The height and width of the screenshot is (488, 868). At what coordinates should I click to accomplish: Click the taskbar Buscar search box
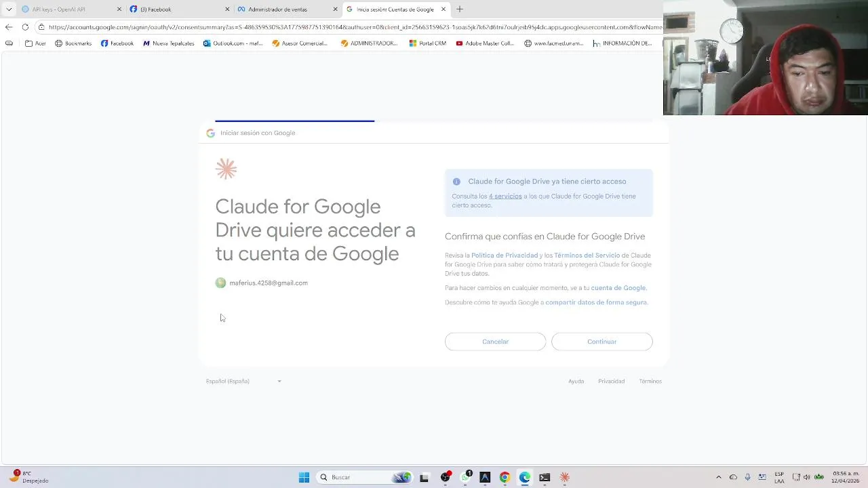pos(365,477)
